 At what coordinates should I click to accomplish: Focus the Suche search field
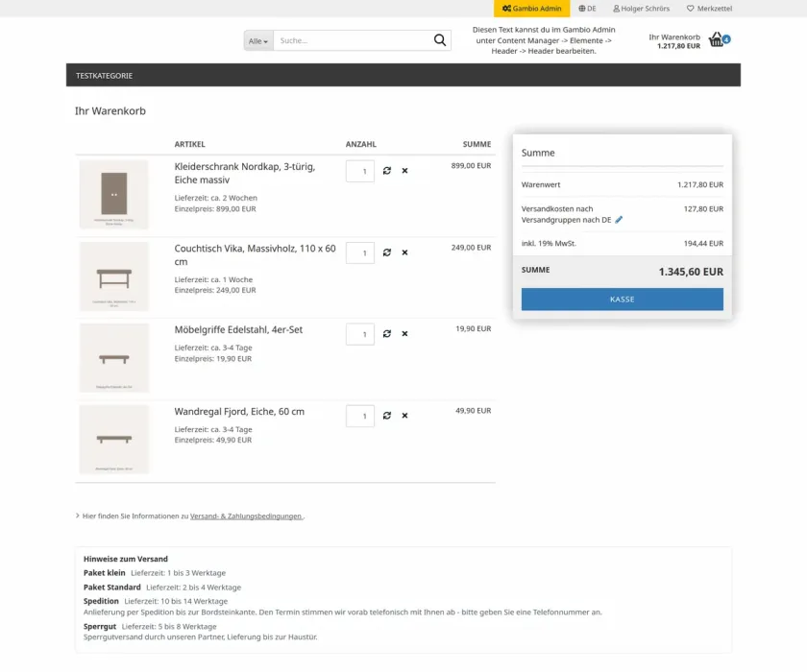(354, 40)
